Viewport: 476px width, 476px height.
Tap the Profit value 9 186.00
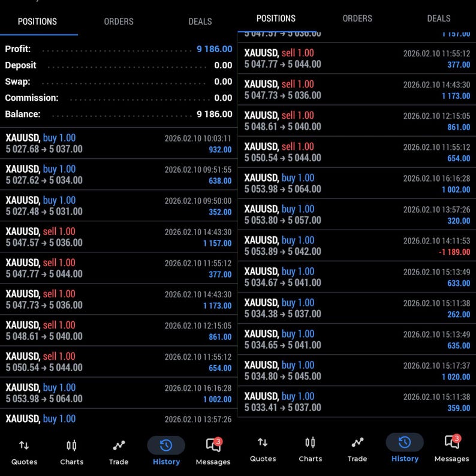point(215,49)
